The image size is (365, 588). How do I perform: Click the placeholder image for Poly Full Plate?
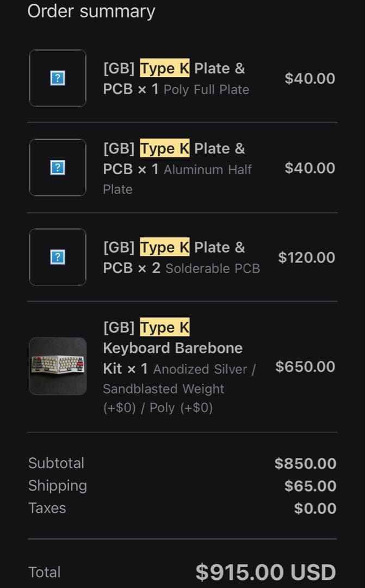[58, 78]
